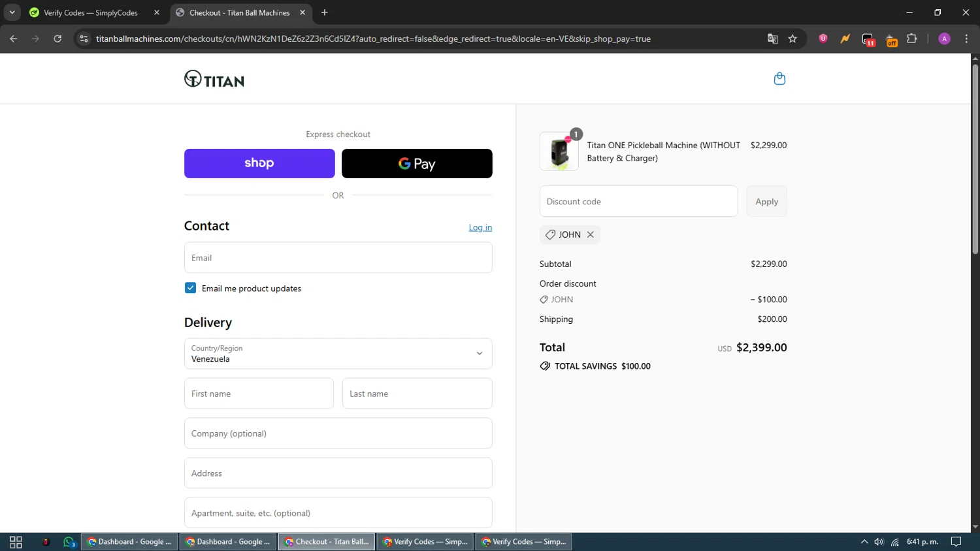Click the First name field
This screenshot has width=980, height=551.
click(259, 393)
